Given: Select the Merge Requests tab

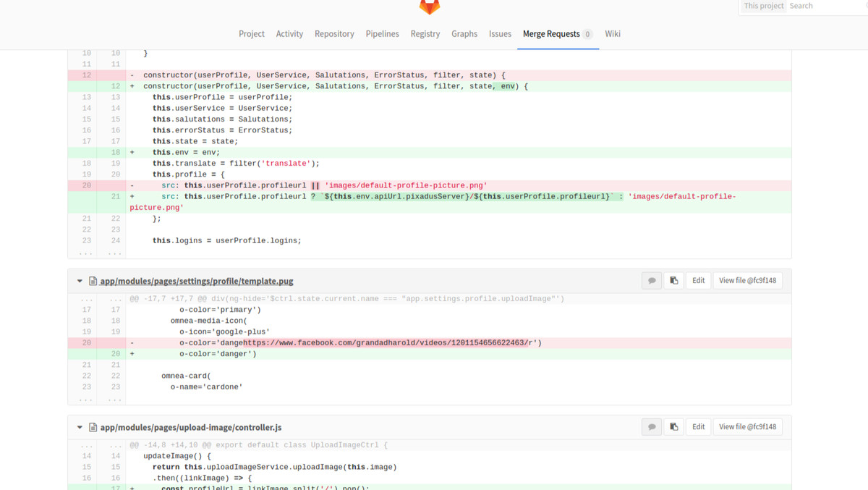Looking at the screenshot, I should (x=558, y=34).
